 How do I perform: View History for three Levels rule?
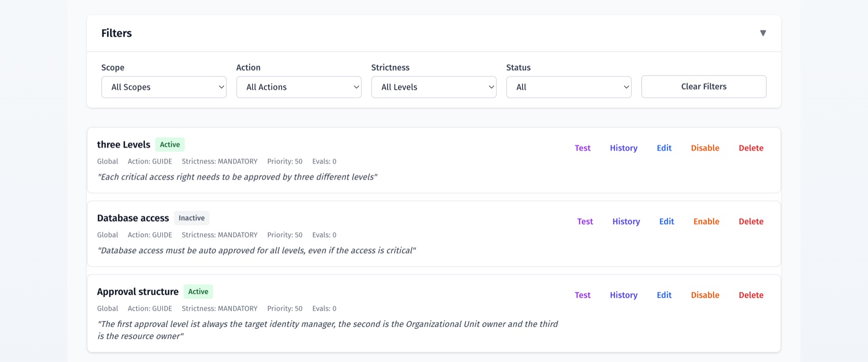pyautogui.click(x=623, y=148)
